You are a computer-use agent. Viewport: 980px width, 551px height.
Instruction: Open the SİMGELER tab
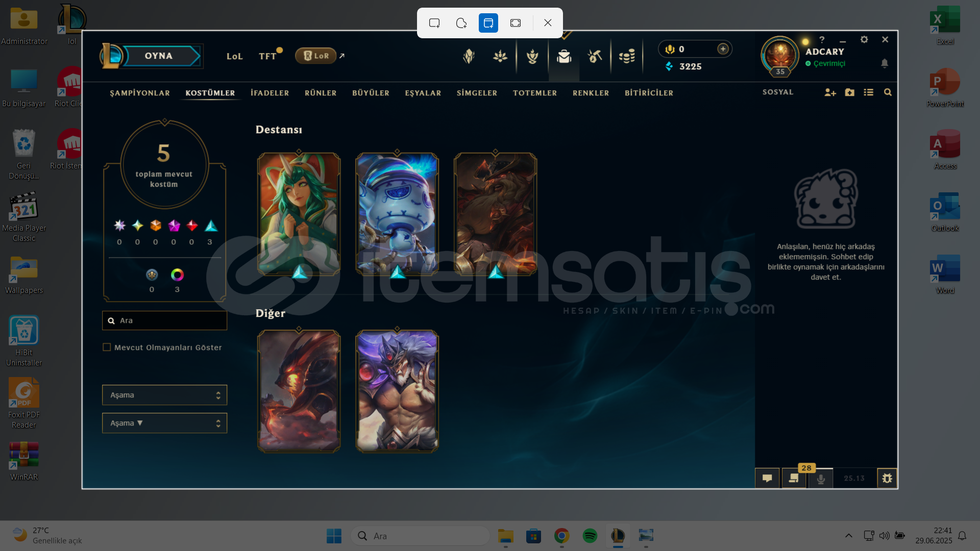point(477,93)
